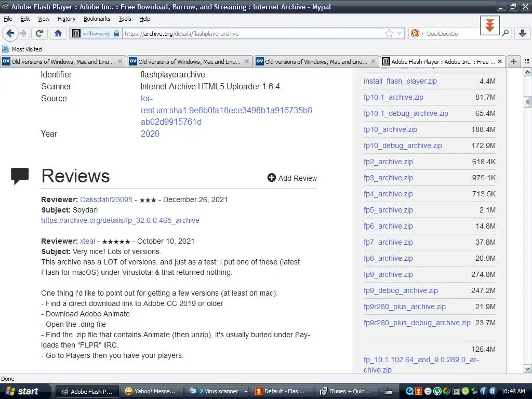Download fp10.1_archive.zip
The image size is (532, 399).
point(393,97)
